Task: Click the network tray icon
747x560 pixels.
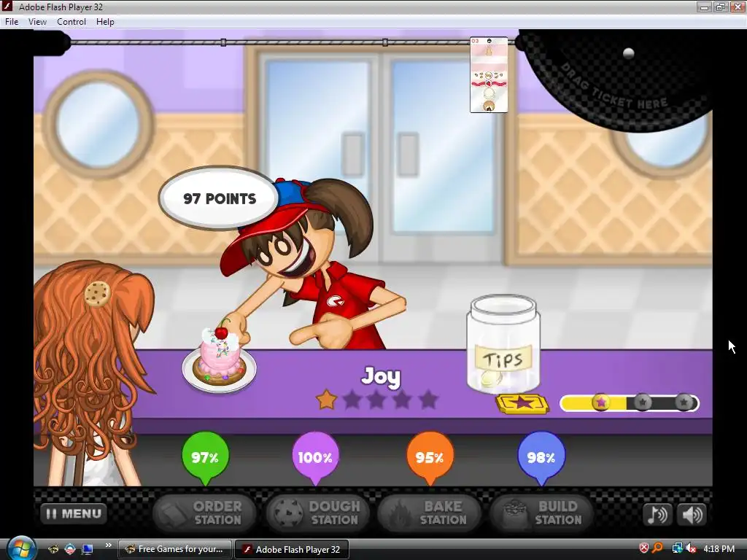Action: click(676, 548)
